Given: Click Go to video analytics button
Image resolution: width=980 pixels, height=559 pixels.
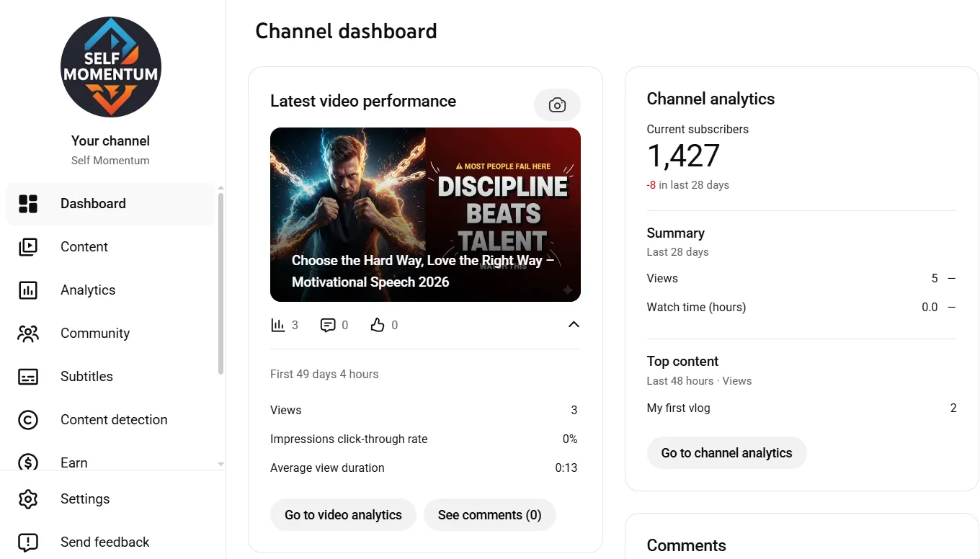Looking at the screenshot, I should pyautogui.click(x=343, y=515).
